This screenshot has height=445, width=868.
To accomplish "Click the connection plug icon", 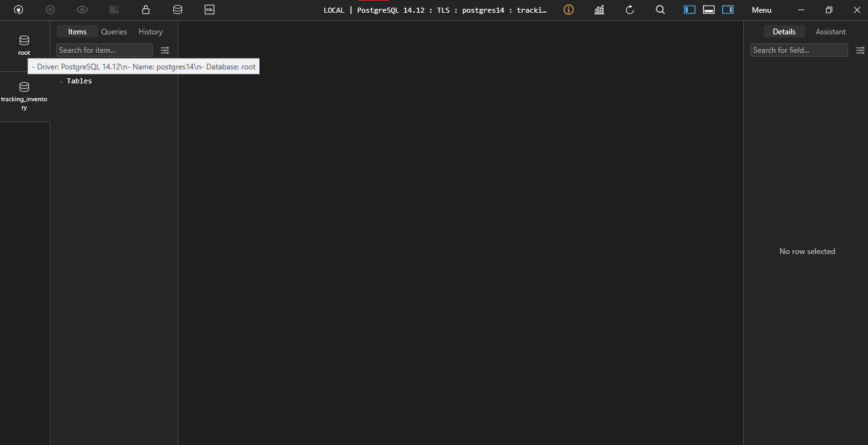I will point(18,10).
